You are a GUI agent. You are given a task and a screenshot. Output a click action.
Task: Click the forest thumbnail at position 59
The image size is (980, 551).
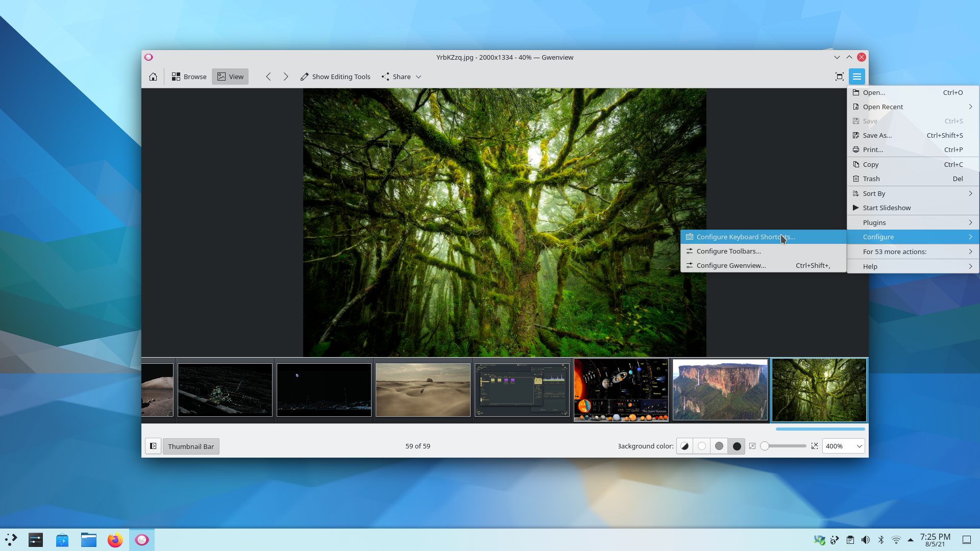point(819,390)
